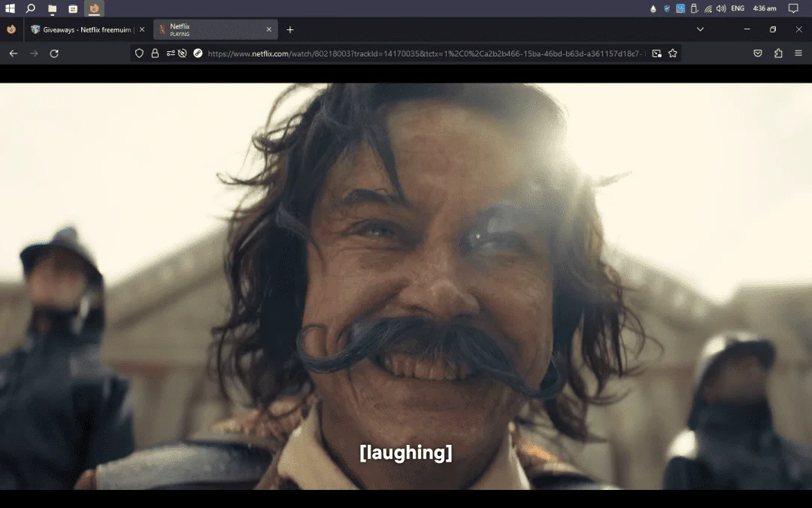Click the Netflix URL address field
This screenshot has width=812, height=508.
tap(426, 53)
